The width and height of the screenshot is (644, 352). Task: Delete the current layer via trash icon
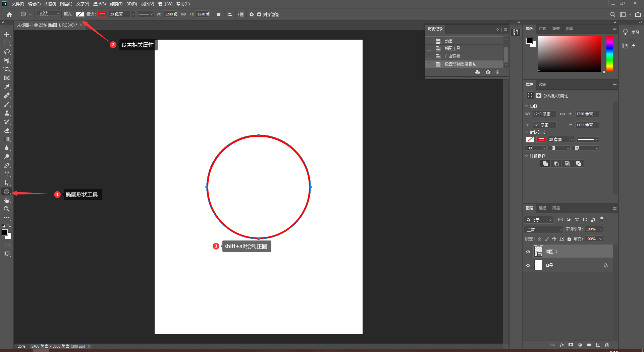point(607,345)
